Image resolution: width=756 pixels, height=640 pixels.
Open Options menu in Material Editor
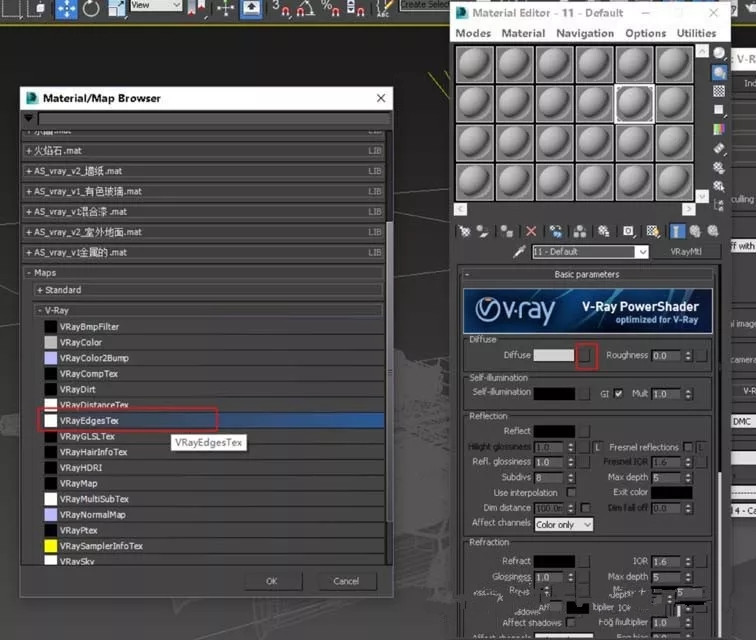click(646, 33)
